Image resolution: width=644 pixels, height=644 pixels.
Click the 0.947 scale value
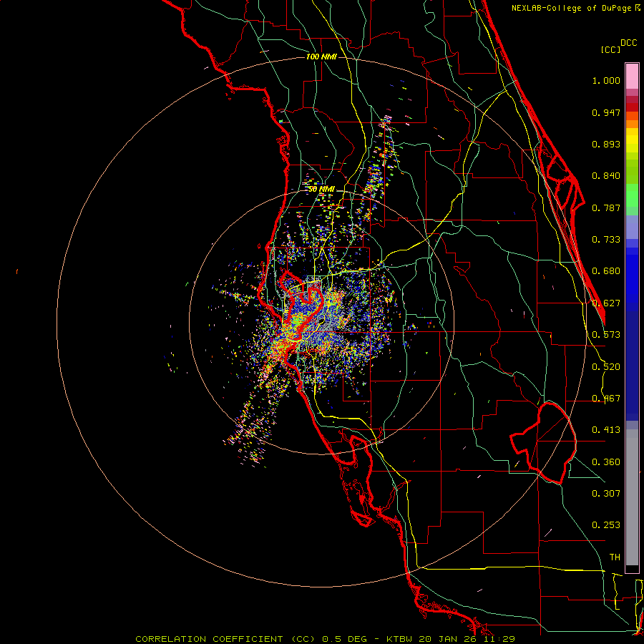[x=606, y=112]
